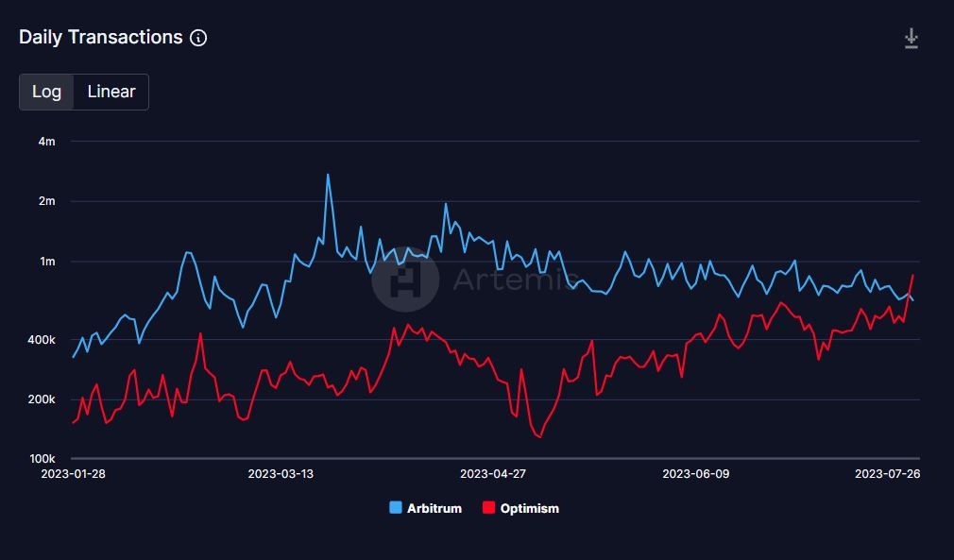Viewport: 954px width, 560px height.
Task: Click the blue Arbitrum legend square
Action: pos(395,508)
